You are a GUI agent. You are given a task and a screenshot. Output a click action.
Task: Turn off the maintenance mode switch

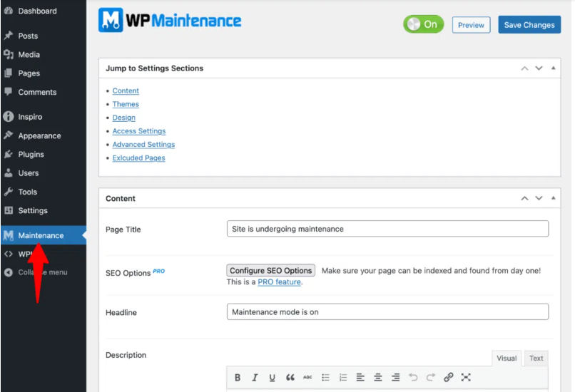(423, 24)
